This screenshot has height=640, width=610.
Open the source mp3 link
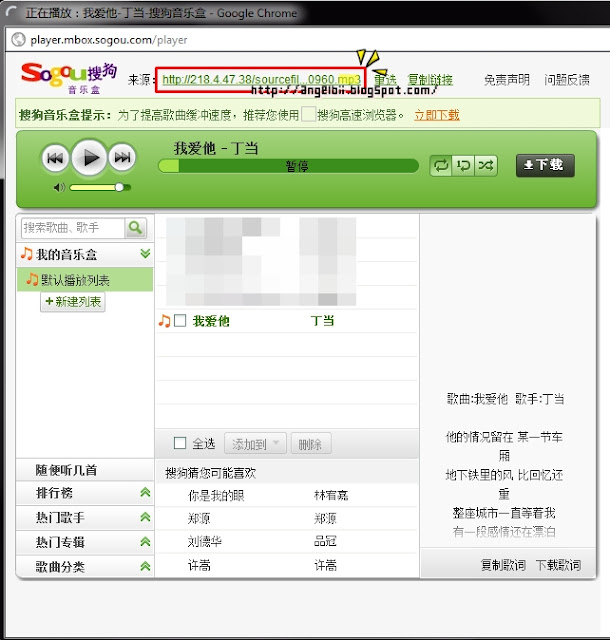pos(261,79)
